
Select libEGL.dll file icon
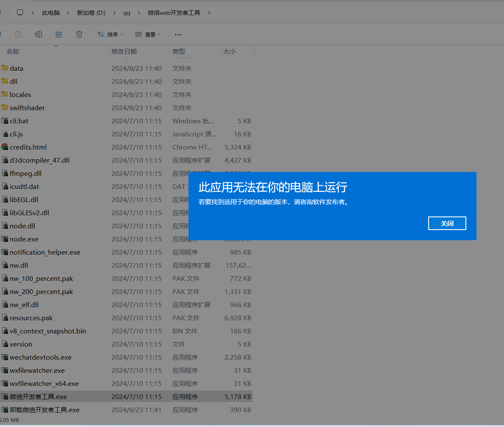pyautogui.click(x=5, y=200)
